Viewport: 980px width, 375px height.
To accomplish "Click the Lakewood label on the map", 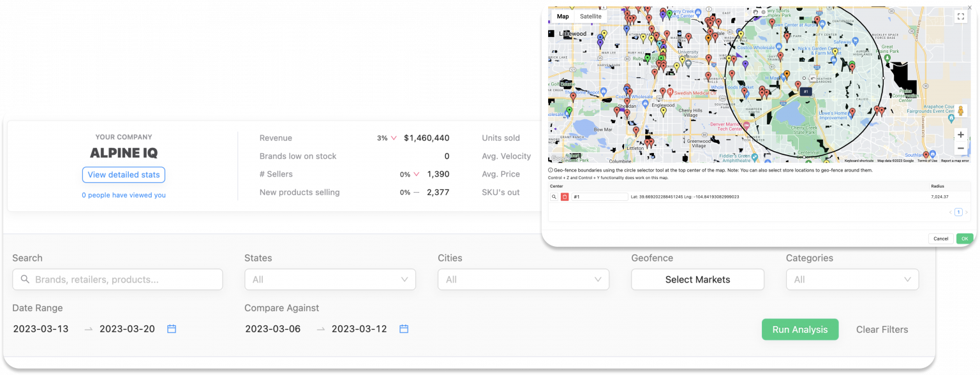I will click(572, 34).
